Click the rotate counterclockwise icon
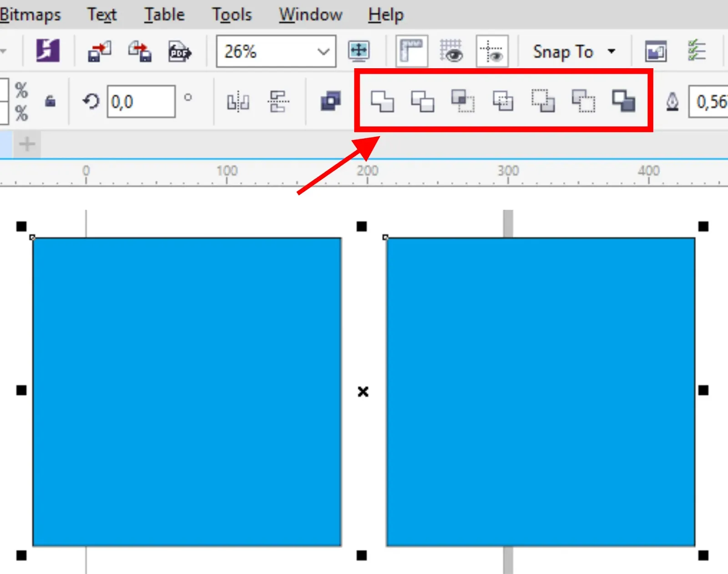728x574 pixels. [91, 101]
